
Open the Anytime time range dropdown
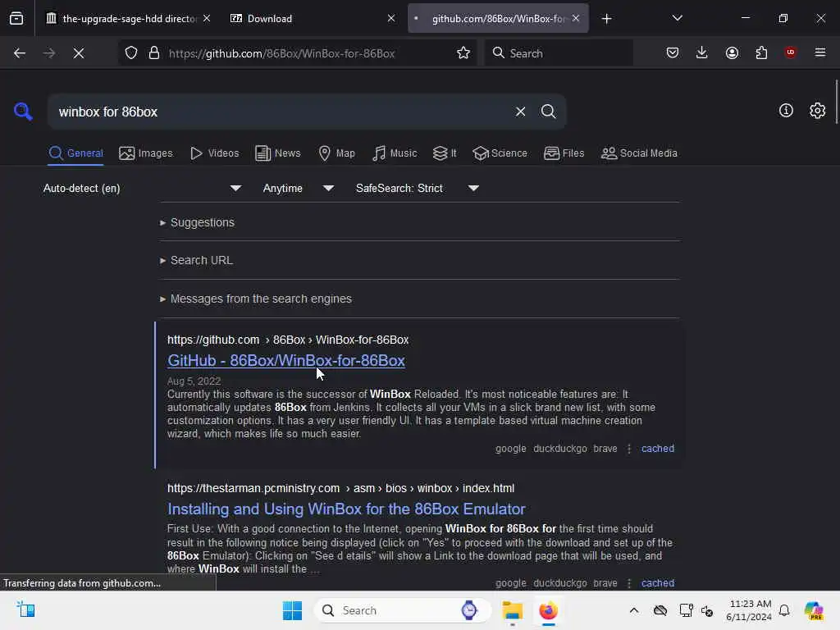pos(299,188)
